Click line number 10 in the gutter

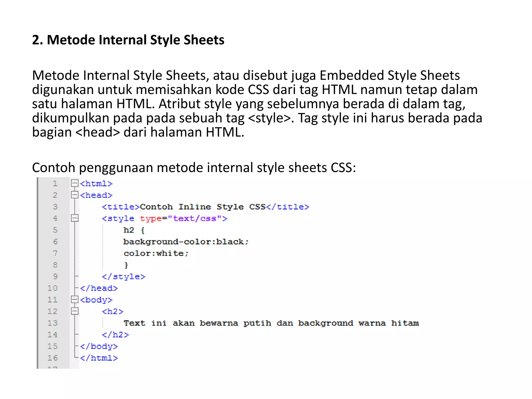[52, 288]
